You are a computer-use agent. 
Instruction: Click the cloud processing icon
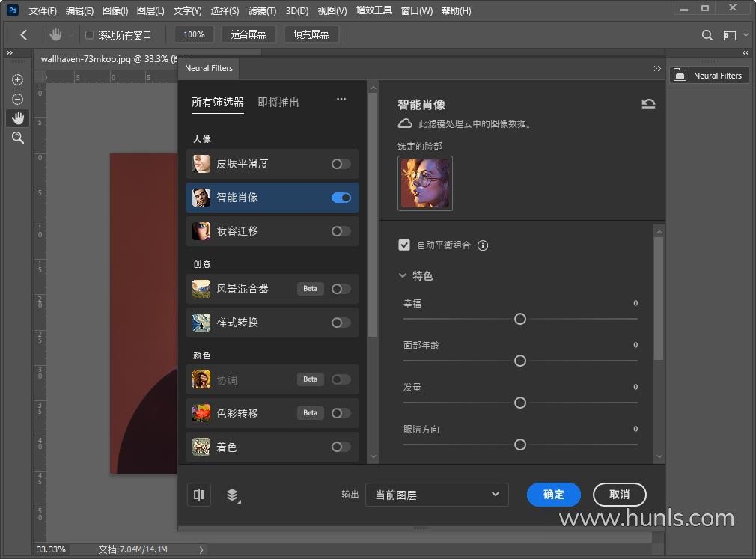point(405,123)
